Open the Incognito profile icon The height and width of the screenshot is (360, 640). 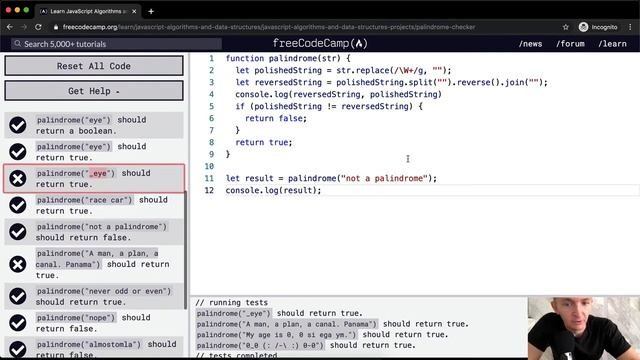point(583,27)
